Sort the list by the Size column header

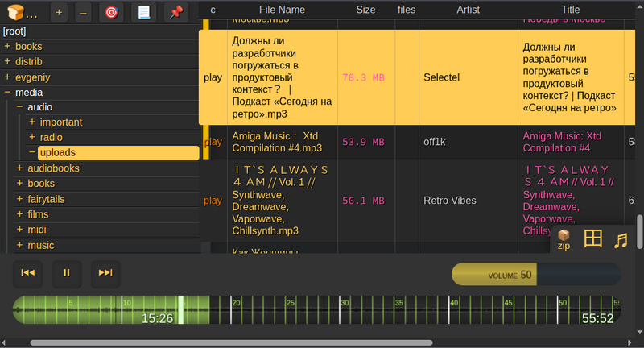tap(365, 10)
